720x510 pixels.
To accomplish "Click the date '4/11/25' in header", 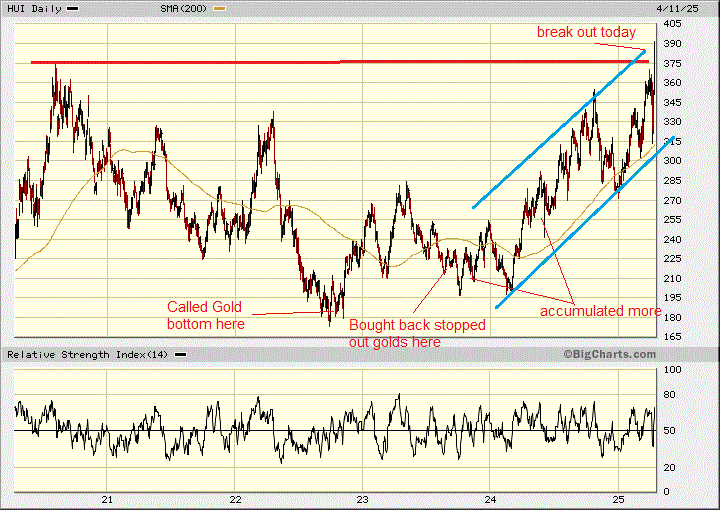I will tap(677, 9).
